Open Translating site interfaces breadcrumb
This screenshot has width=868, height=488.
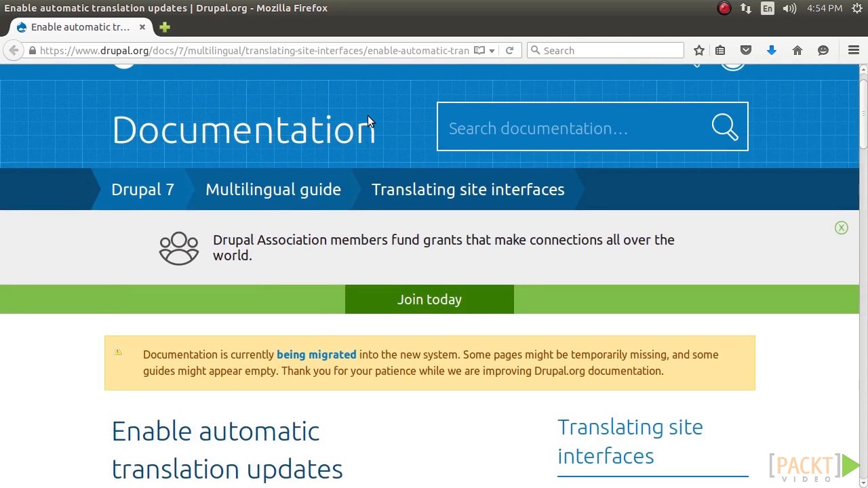[x=468, y=190]
